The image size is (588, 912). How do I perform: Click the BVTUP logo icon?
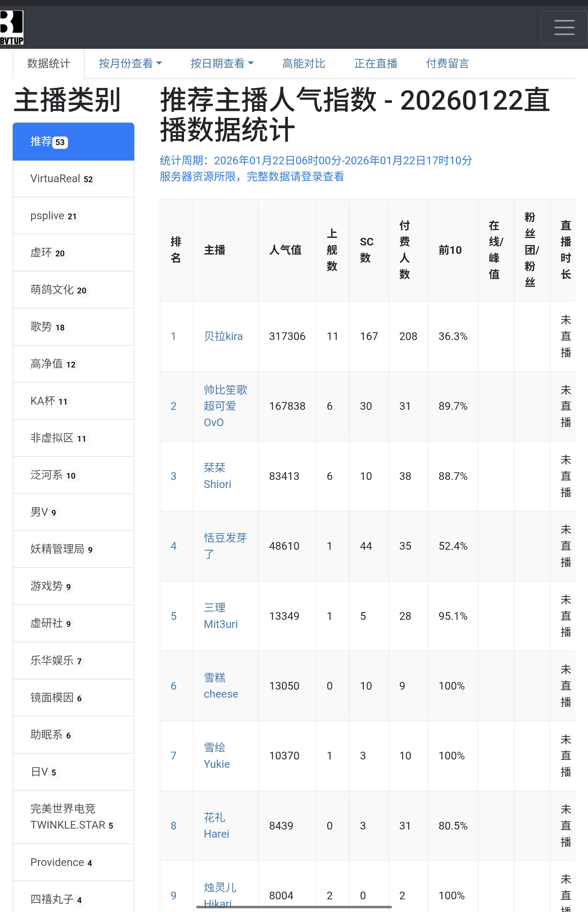point(11,27)
